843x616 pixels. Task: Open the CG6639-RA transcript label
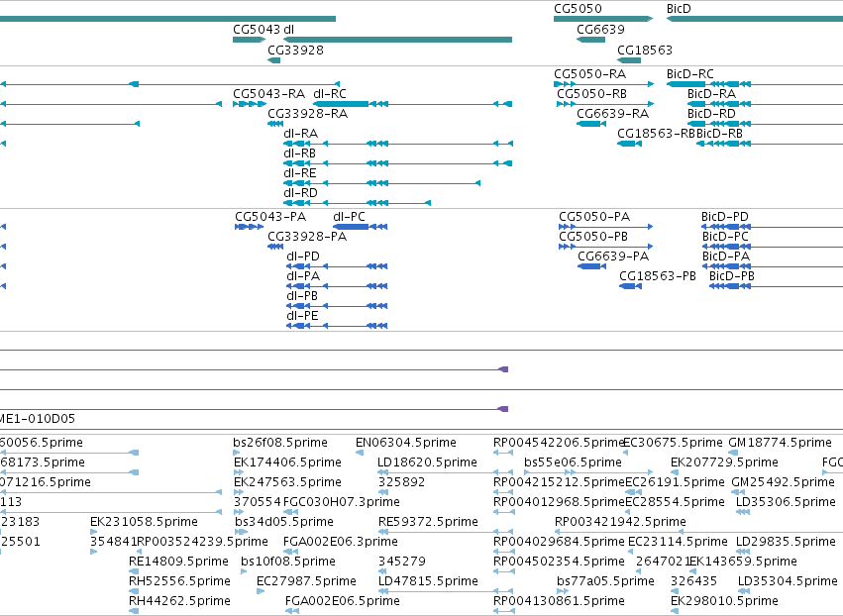pos(613,114)
